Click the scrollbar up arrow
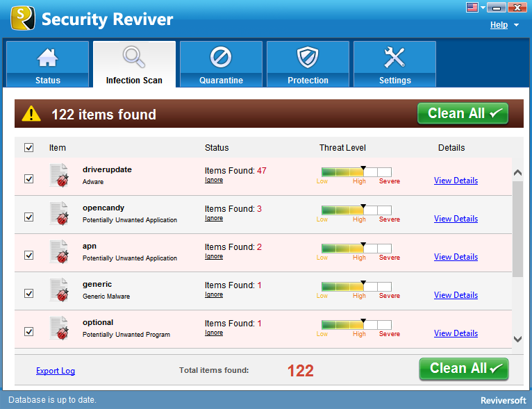 coord(517,173)
